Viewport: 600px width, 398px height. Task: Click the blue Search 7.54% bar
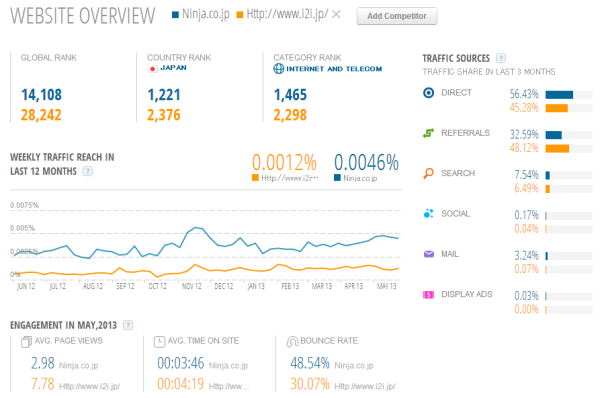point(548,175)
